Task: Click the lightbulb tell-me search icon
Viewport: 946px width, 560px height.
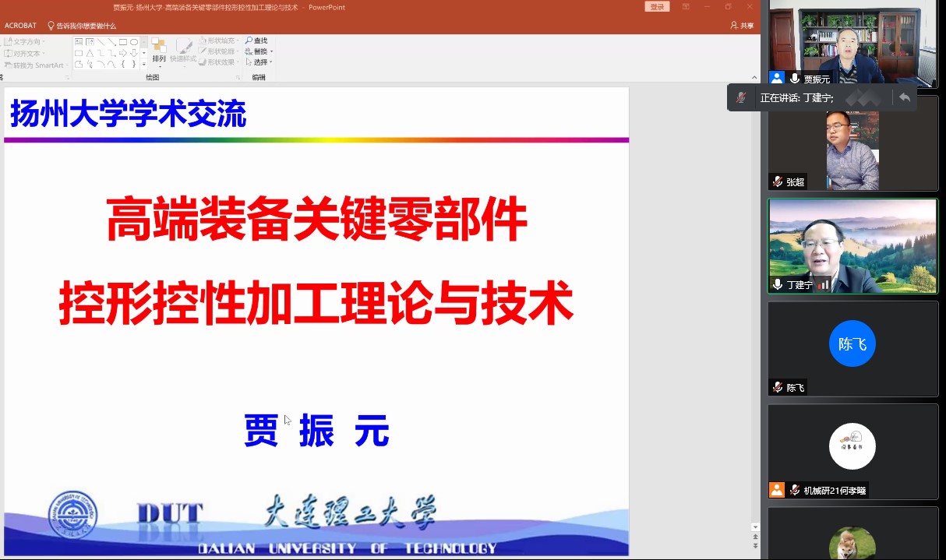Action: click(x=51, y=26)
